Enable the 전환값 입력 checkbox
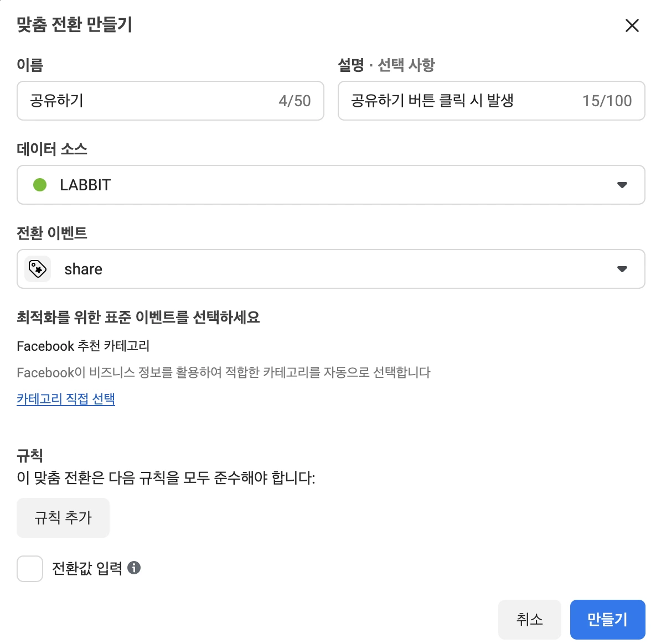The height and width of the screenshot is (644, 661). click(x=30, y=568)
